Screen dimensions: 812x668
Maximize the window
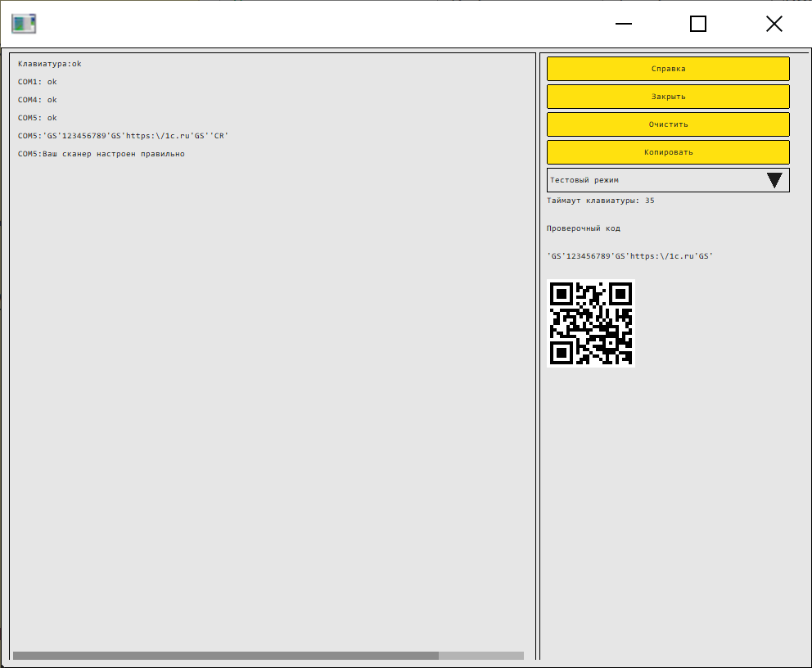tap(698, 24)
